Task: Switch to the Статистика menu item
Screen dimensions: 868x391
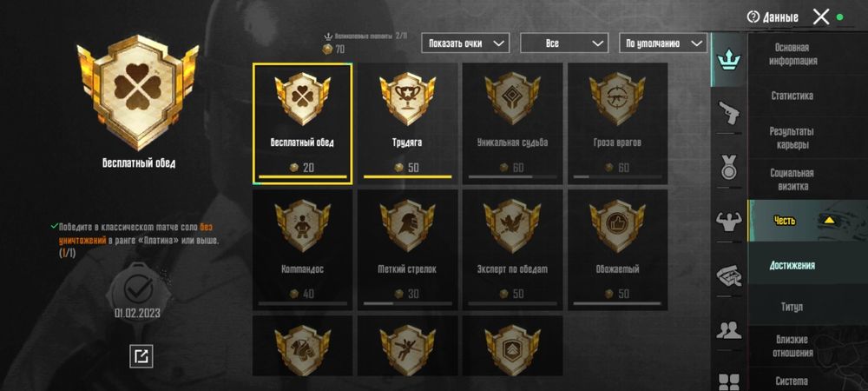Action: (792, 96)
